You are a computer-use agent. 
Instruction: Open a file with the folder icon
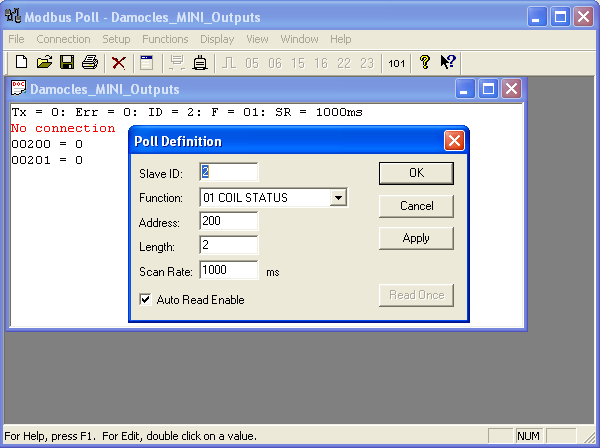(x=44, y=62)
